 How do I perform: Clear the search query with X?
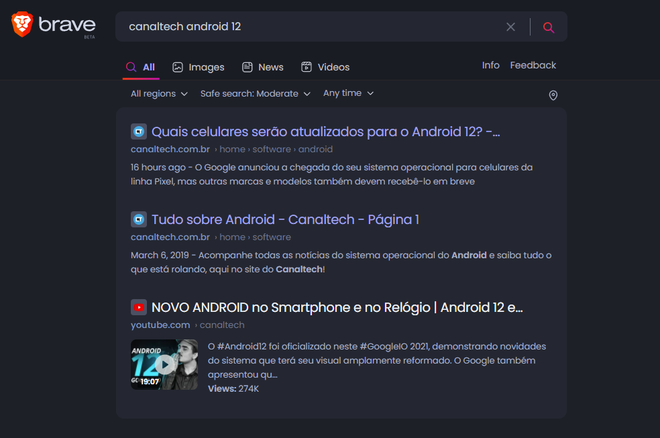click(511, 27)
